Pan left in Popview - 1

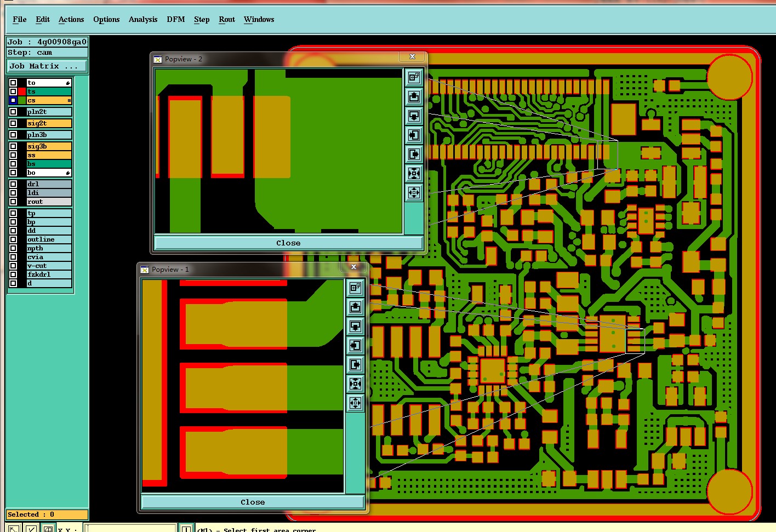[356, 346]
